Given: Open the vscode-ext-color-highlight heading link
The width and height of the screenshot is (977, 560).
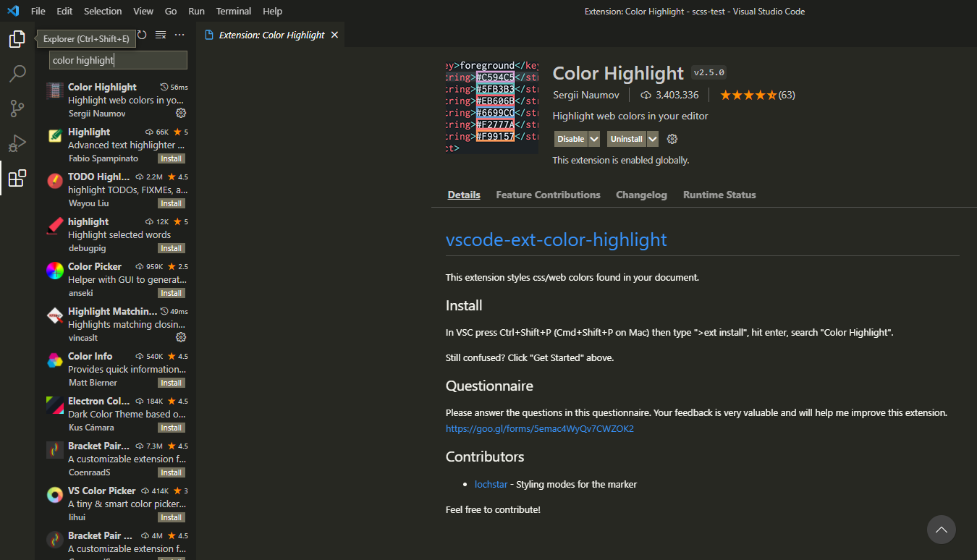Looking at the screenshot, I should pos(557,239).
